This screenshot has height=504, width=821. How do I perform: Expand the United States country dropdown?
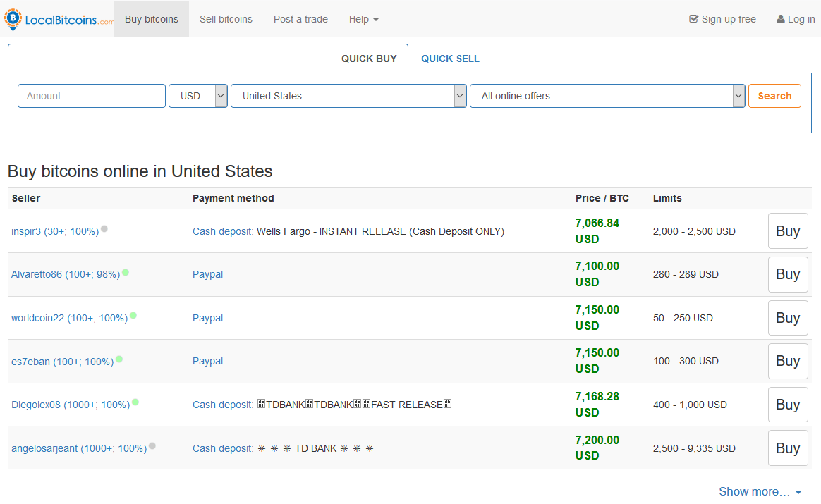coord(348,96)
